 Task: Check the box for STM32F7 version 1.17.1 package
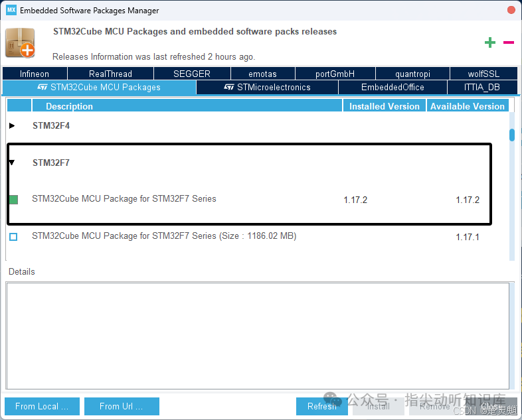[13, 237]
